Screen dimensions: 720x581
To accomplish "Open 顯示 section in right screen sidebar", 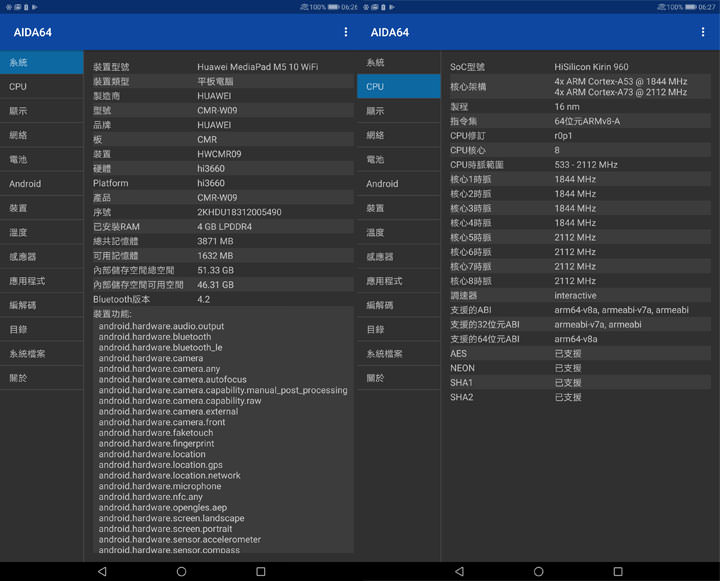I will pyautogui.click(x=399, y=111).
